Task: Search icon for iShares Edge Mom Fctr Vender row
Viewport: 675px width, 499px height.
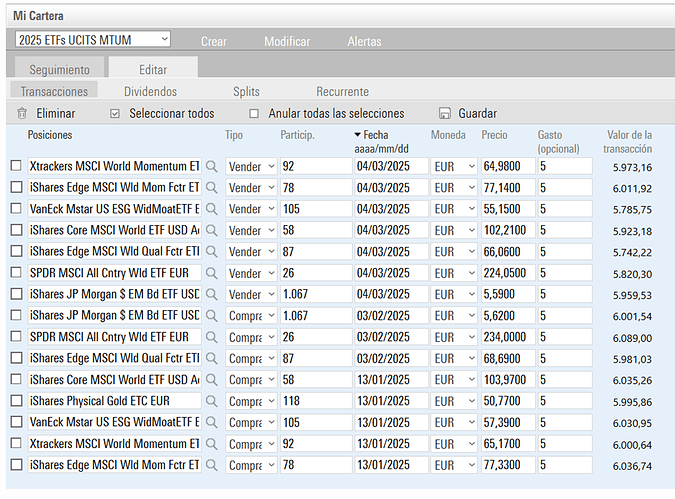Action: [211, 188]
